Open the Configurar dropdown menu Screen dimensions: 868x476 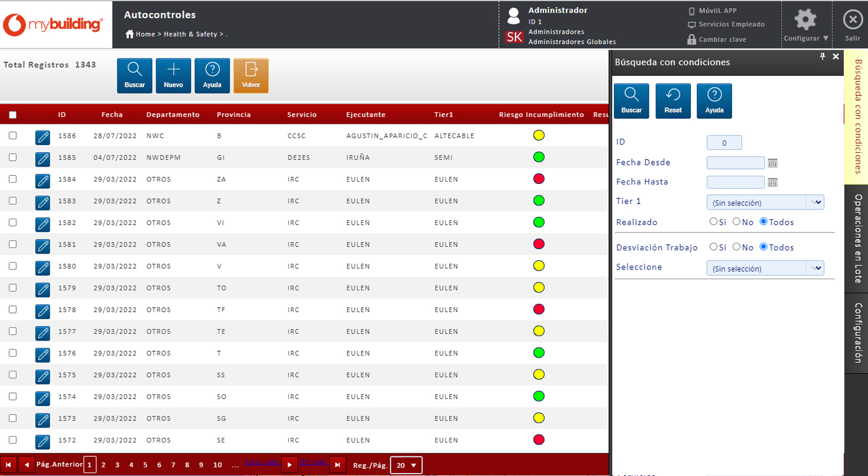point(806,38)
